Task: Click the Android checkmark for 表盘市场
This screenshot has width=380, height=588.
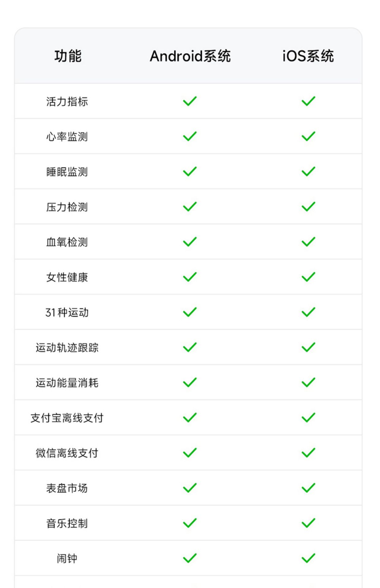Action: click(x=190, y=488)
